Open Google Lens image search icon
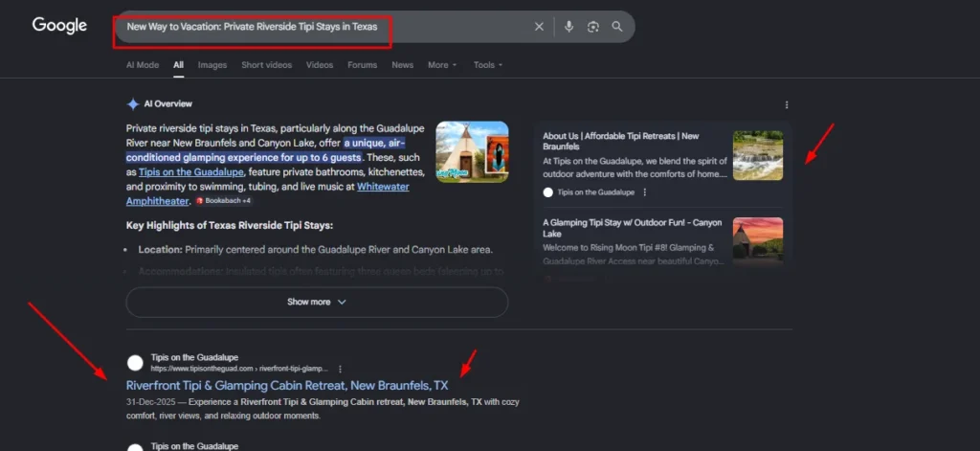Screen dimensions: 980x451 (x=593, y=26)
